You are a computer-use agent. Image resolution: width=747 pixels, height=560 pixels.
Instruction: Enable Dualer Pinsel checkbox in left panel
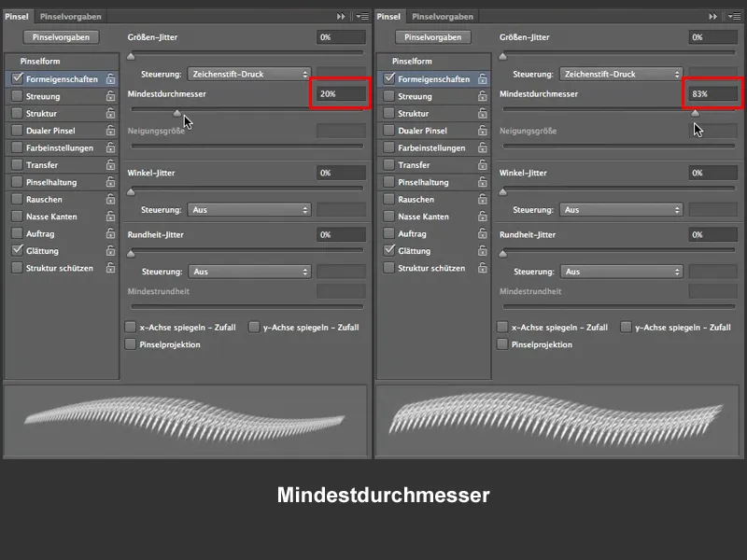(18, 130)
